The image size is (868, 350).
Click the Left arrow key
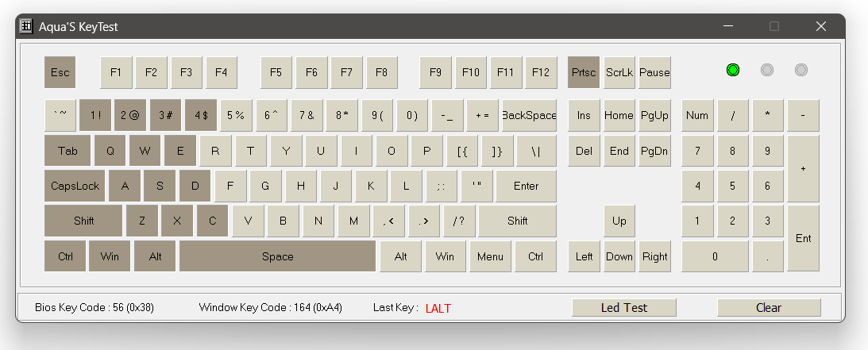click(x=584, y=256)
